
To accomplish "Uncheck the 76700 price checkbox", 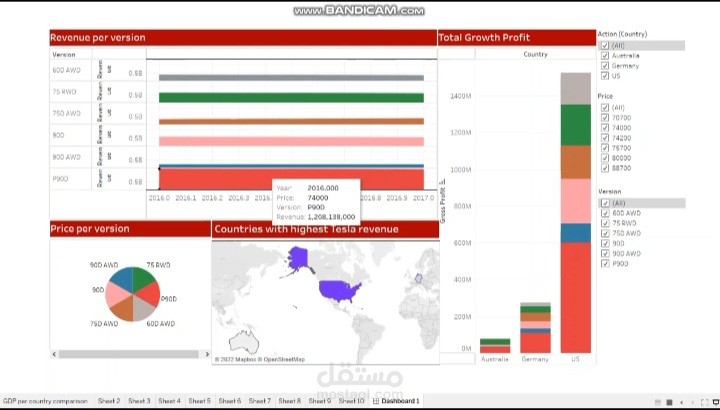I will (x=605, y=148).
